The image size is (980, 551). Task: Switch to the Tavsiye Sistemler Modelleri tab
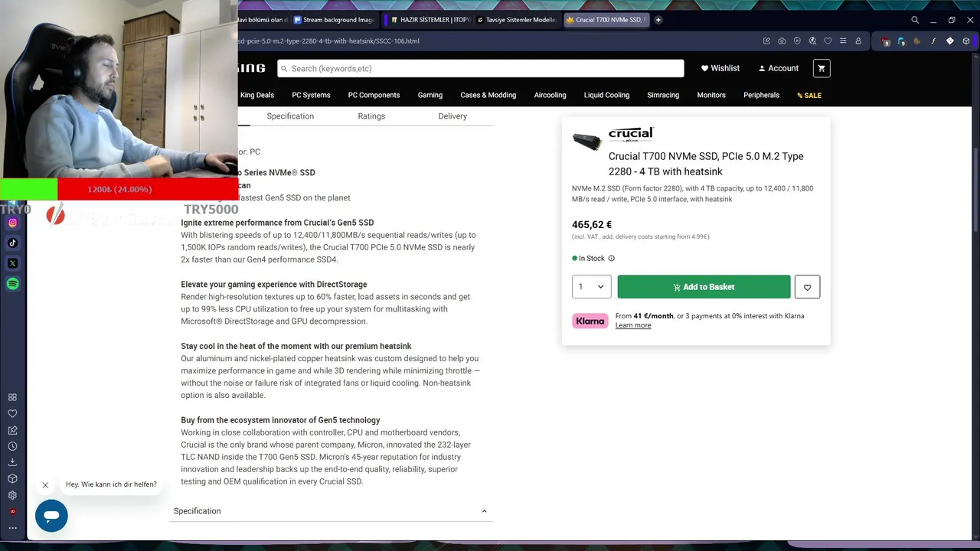point(518,20)
